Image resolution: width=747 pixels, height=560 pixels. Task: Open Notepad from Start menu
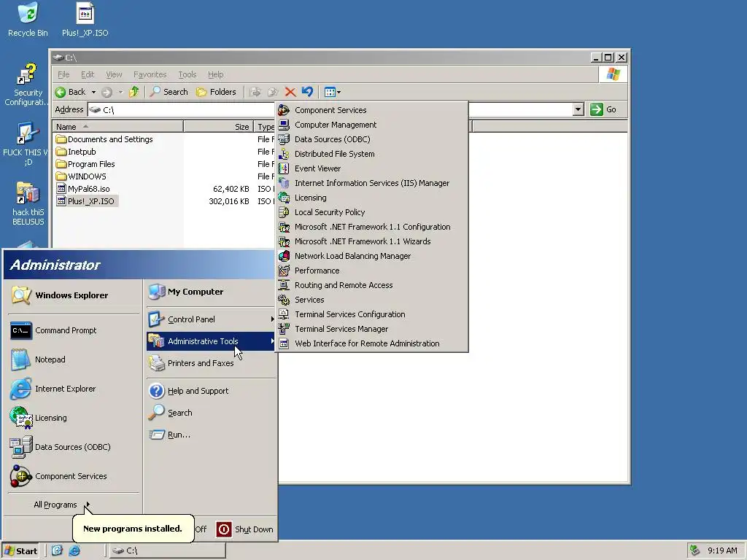pyautogui.click(x=74, y=359)
